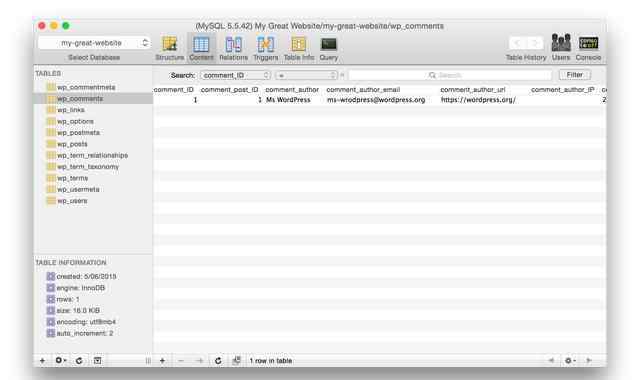This screenshot has width=640, height=380.
Task: Sort by comment_author_IP column header
Action: pos(562,89)
